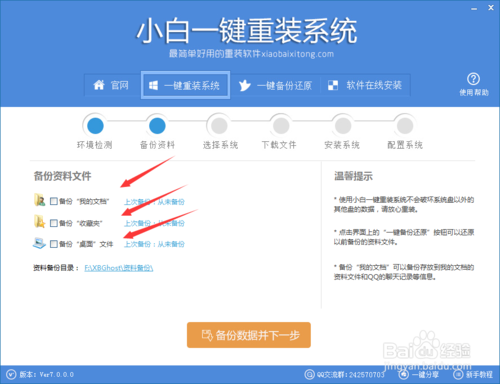This screenshot has height=384, width=500.
Task: Click the 环境检测 step circle
Action: [95, 126]
